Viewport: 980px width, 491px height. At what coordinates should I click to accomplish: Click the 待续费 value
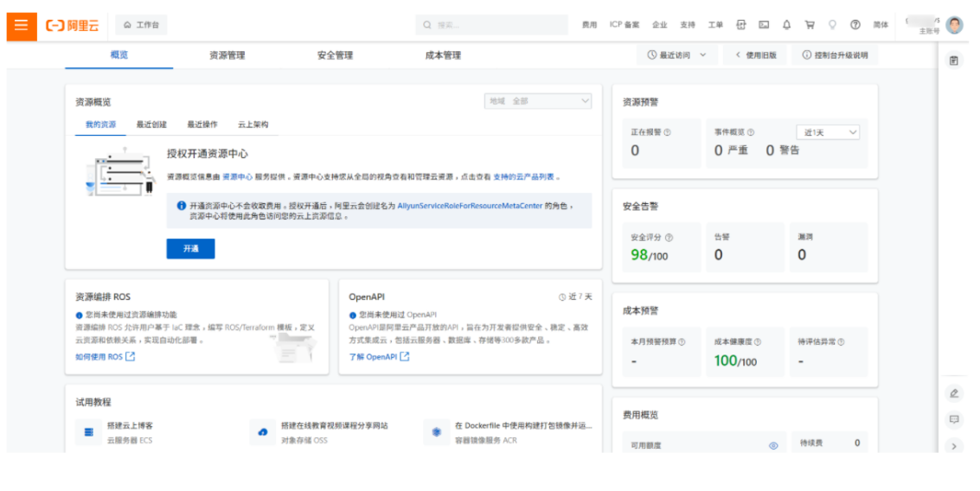(857, 443)
